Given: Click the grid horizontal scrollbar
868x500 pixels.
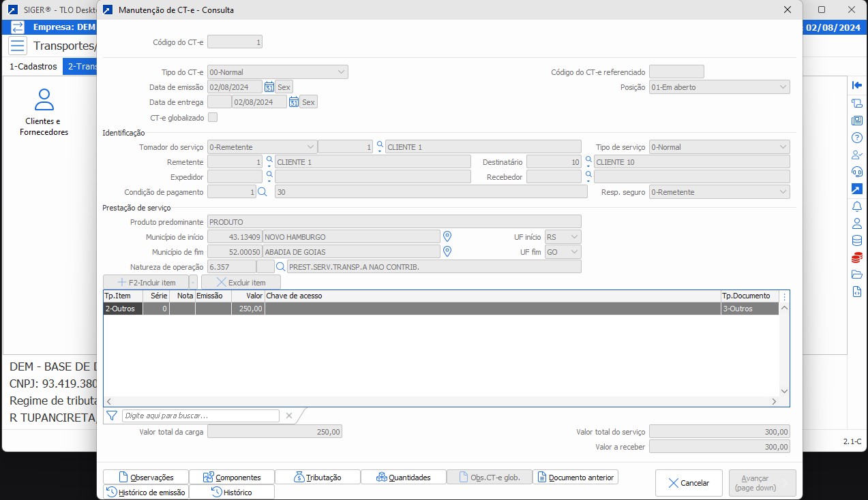Looking at the screenshot, I should [440, 402].
